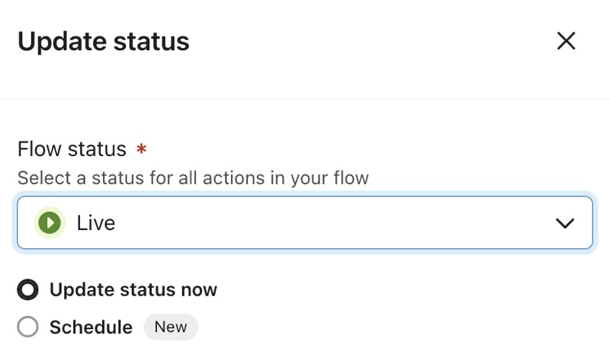610x364 pixels.
Task: Click the green Live play icon
Action: tap(50, 223)
